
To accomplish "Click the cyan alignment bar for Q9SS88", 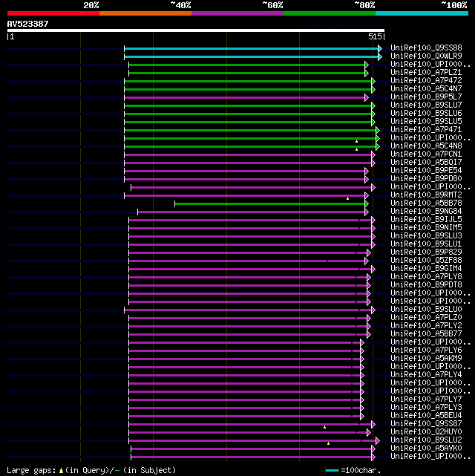I will pyautogui.click(x=251, y=48).
